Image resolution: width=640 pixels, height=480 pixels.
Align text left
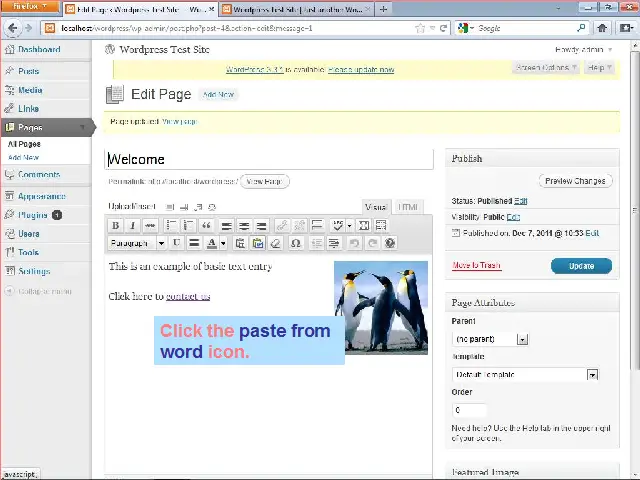tap(226, 225)
